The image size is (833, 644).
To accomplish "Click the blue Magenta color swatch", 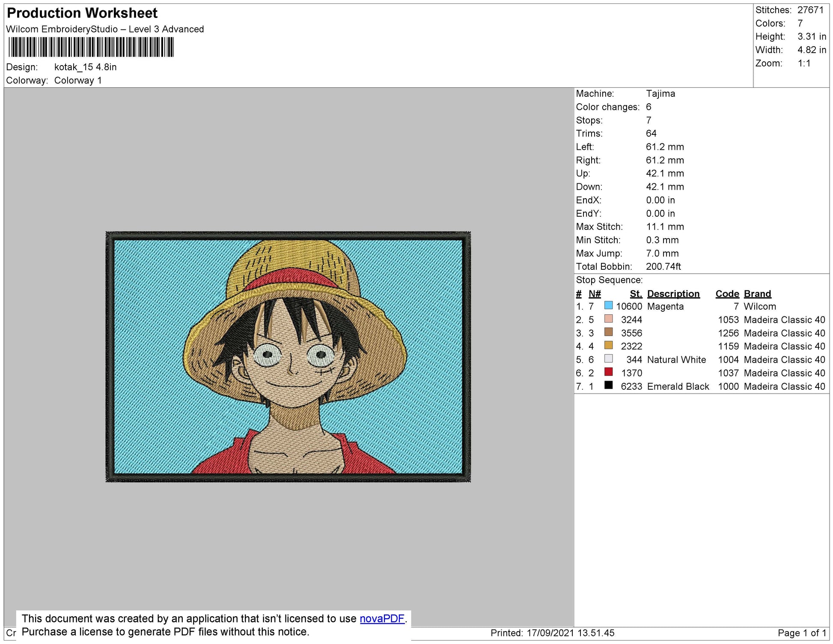I will pos(608,306).
